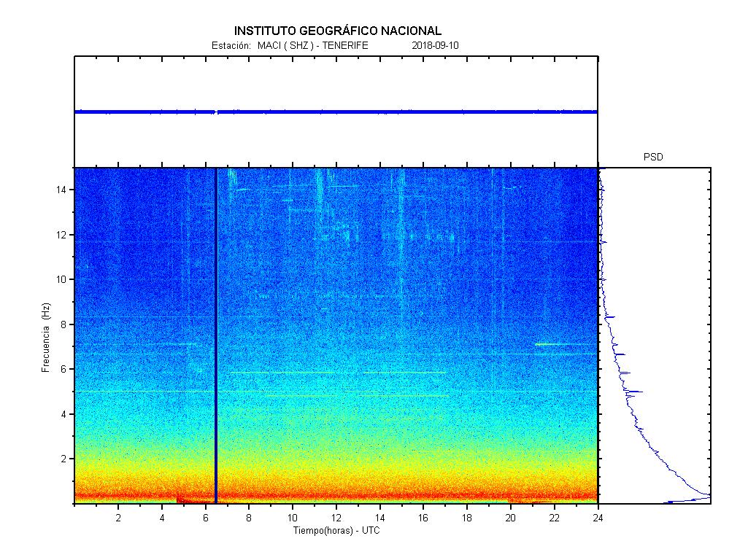Viewport: 748px width, 560px height.
Task: Click the 14 Hz tick on frequency axis
Action: (62, 190)
